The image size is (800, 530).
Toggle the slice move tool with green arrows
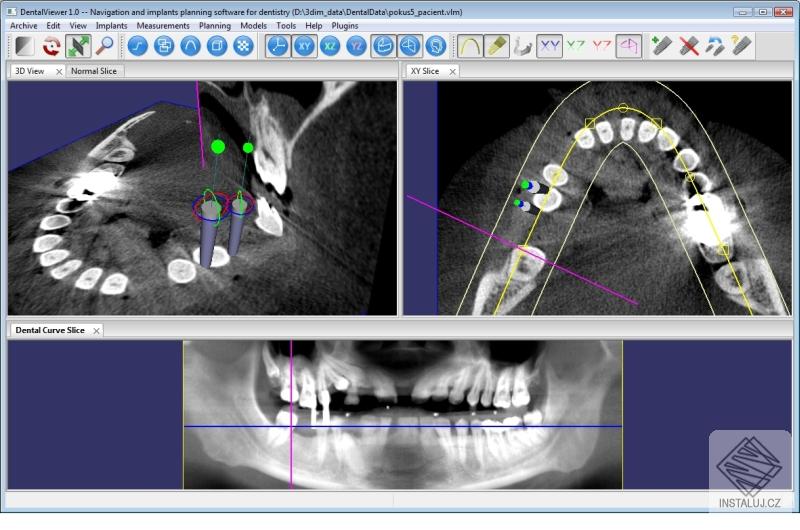point(78,46)
